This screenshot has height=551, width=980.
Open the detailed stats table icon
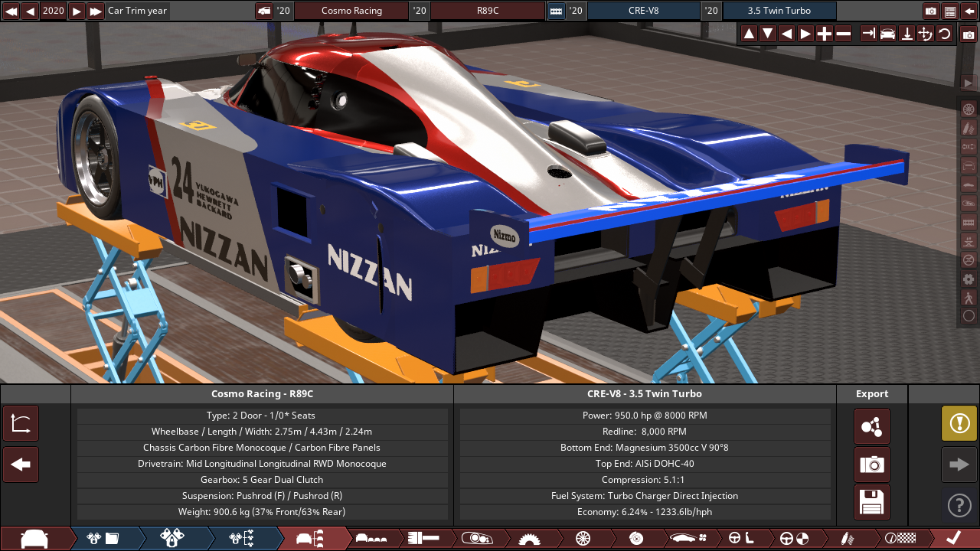[950, 11]
